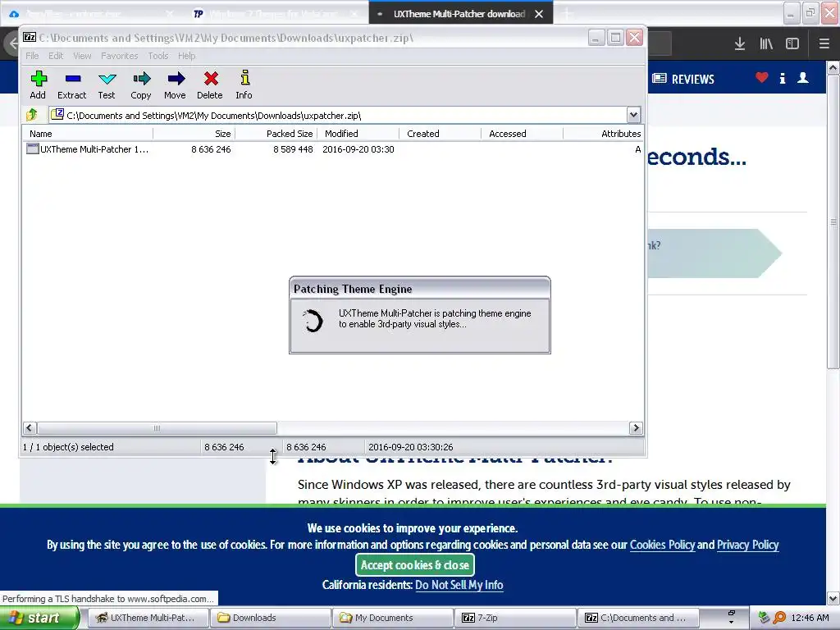Screen dimensions: 840x630
Task: Toggle the Firefox sidebar icon
Action: (792, 44)
